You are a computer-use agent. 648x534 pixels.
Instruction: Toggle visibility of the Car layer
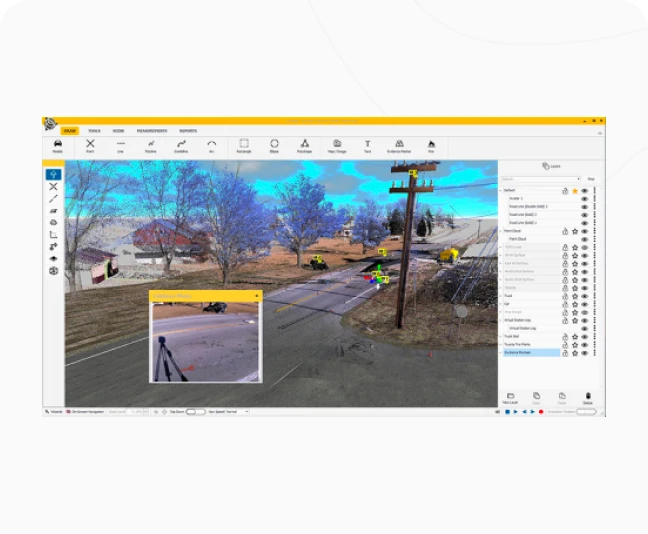[x=584, y=305]
